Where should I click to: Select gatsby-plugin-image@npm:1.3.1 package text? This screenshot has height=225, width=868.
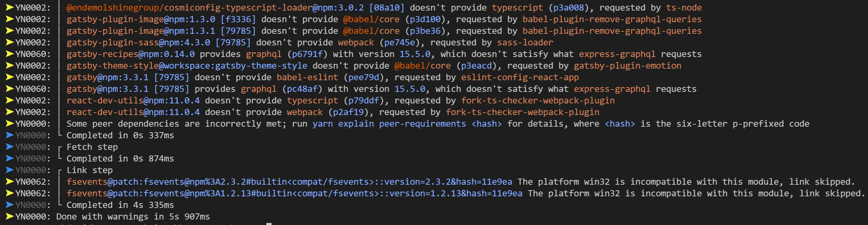tap(141, 31)
